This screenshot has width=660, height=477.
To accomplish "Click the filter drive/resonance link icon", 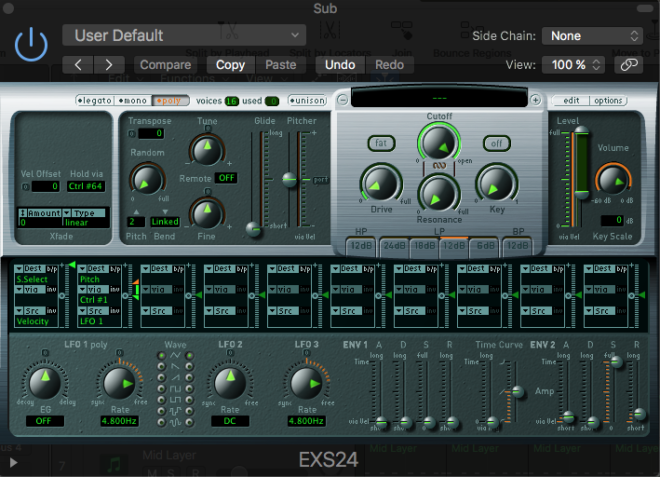I will point(439,166).
